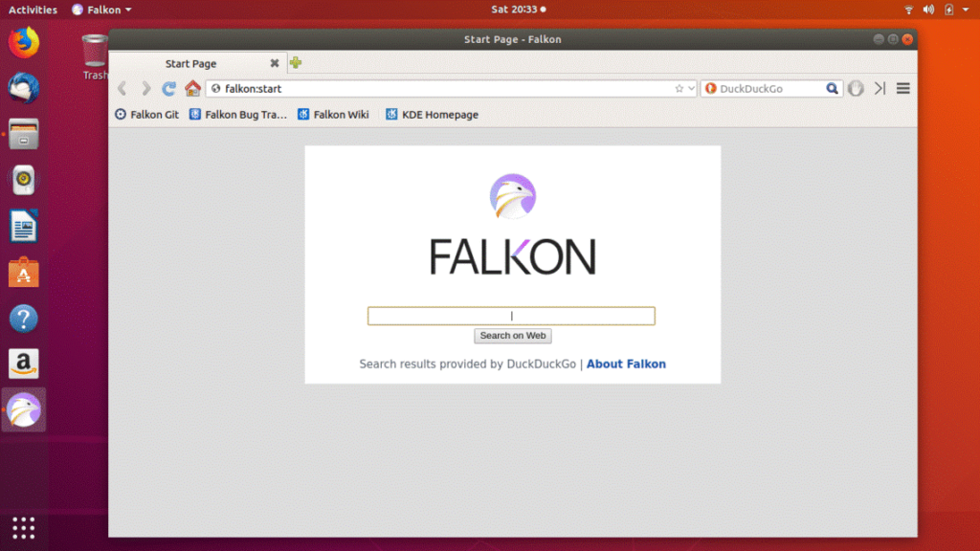Close the Start Page tab
The height and width of the screenshot is (551, 980).
[275, 63]
